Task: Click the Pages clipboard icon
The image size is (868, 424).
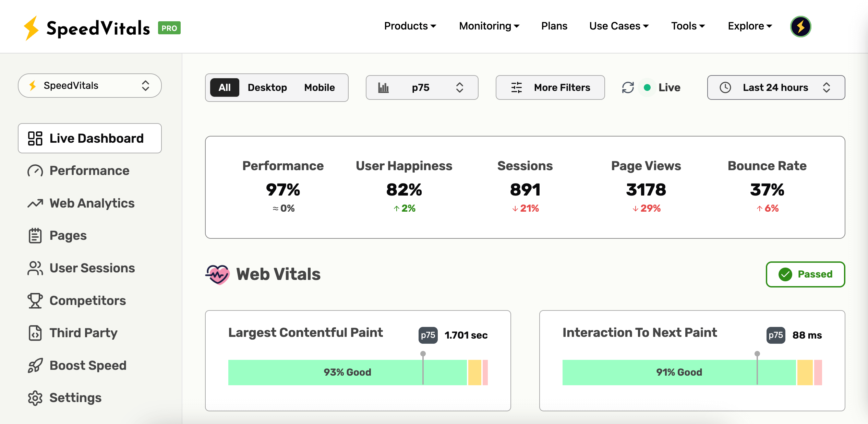Action: pos(35,236)
